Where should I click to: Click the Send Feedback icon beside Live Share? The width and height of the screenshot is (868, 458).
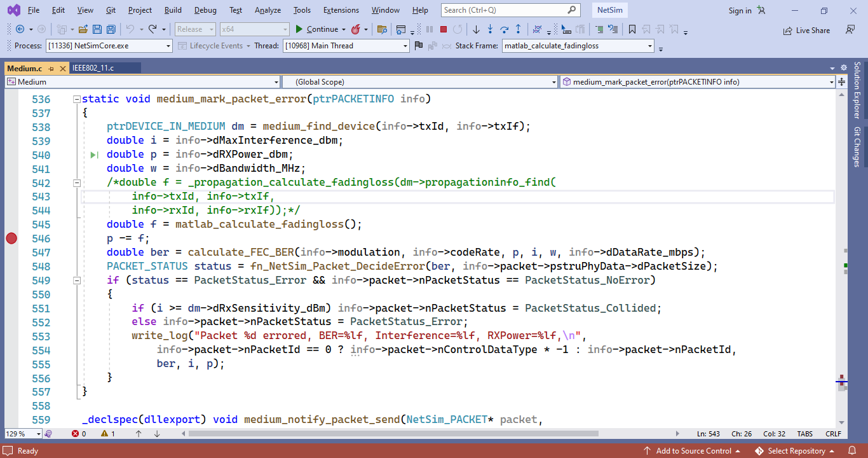[850, 30]
